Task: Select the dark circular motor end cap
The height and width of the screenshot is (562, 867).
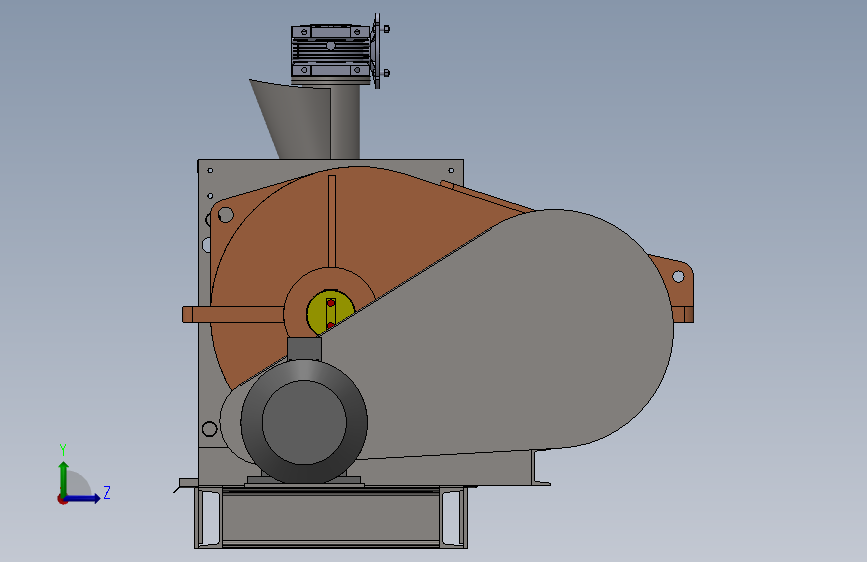Action: coord(304,422)
